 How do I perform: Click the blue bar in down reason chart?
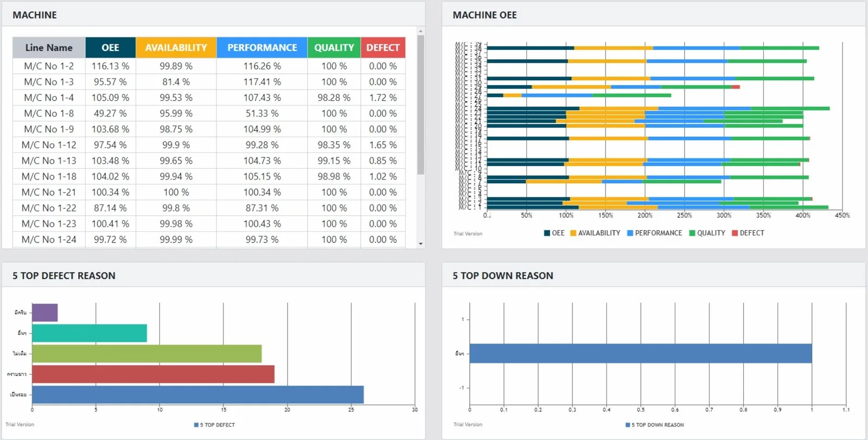[641, 353]
